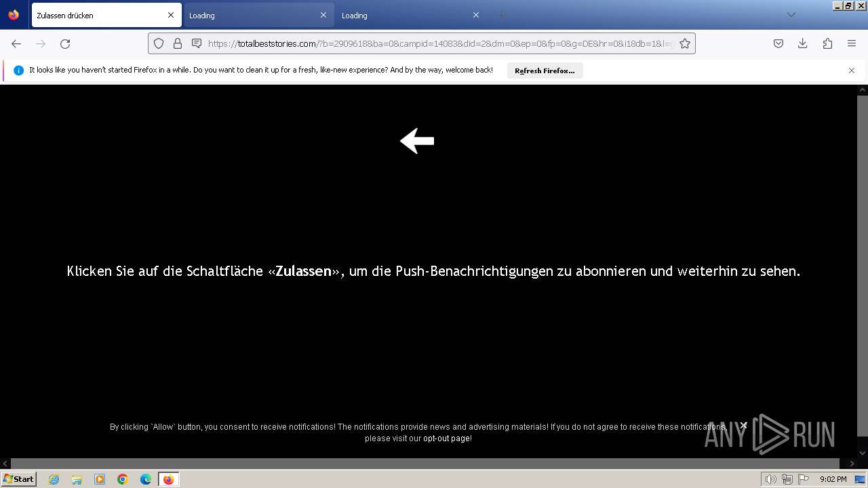The height and width of the screenshot is (488, 868).
Task: Open the Firefox application menu
Action: pos(852,43)
